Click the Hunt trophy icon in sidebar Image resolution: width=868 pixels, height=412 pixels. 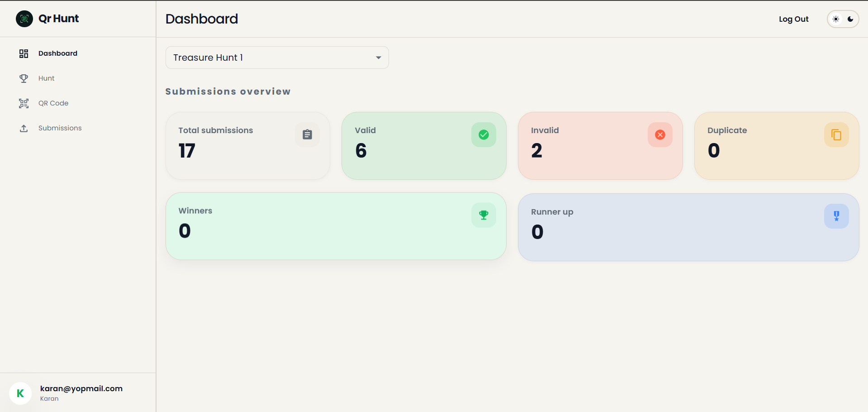click(24, 78)
